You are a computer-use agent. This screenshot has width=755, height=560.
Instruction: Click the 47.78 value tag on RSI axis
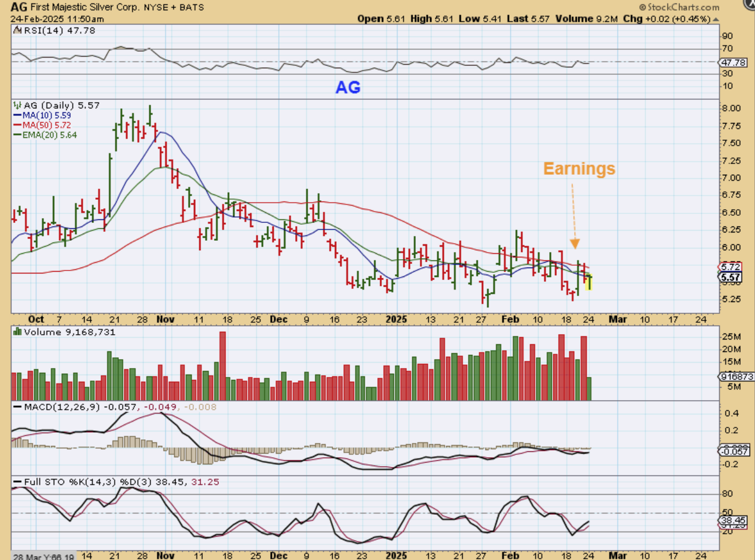(x=732, y=61)
